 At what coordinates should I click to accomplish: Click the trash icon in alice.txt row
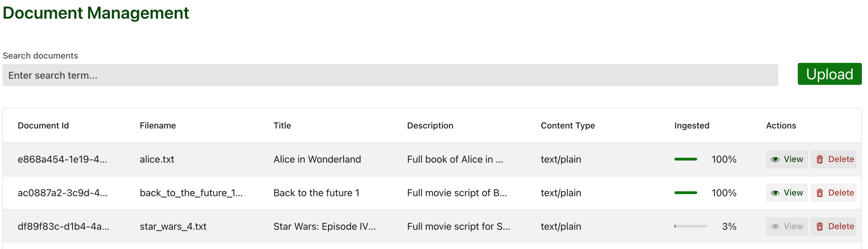click(x=820, y=160)
